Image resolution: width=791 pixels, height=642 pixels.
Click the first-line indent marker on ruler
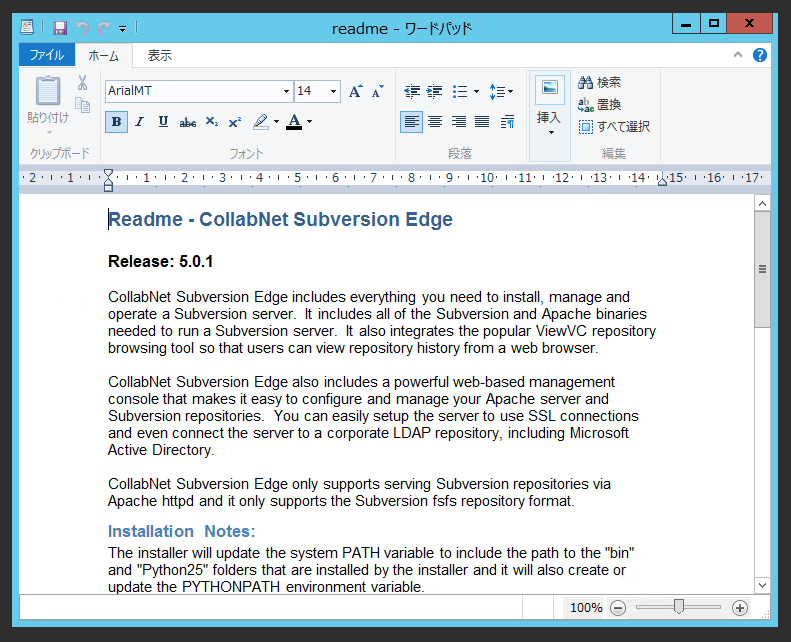108,172
